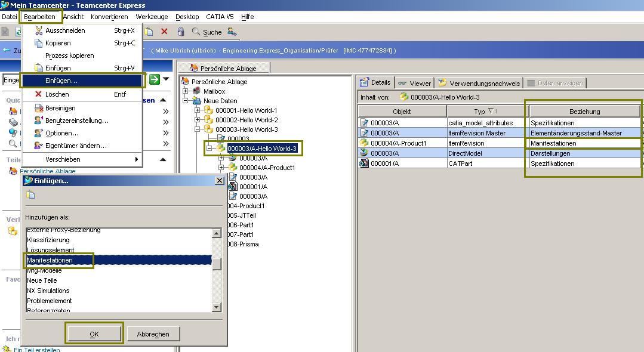Choose Kopieren from the Bearbeiten menu
This screenshot has height=352, width=644.
(82, 43)
